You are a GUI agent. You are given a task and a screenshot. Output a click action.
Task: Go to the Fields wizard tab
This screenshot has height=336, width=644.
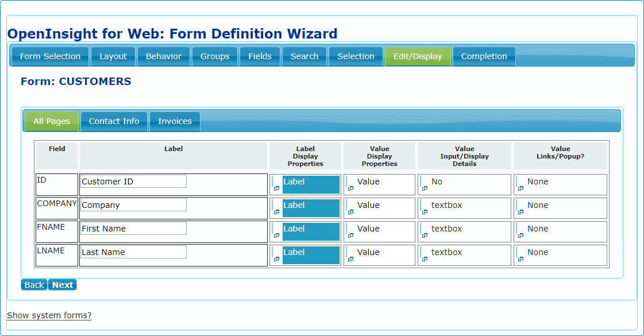[x=260, y=57]
